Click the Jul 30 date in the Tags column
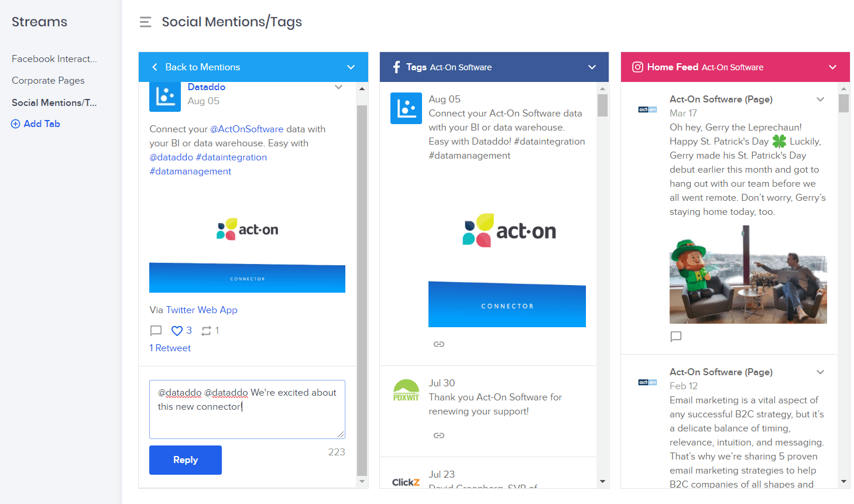This screenshot has width=854, height=504. click(442, 383)
